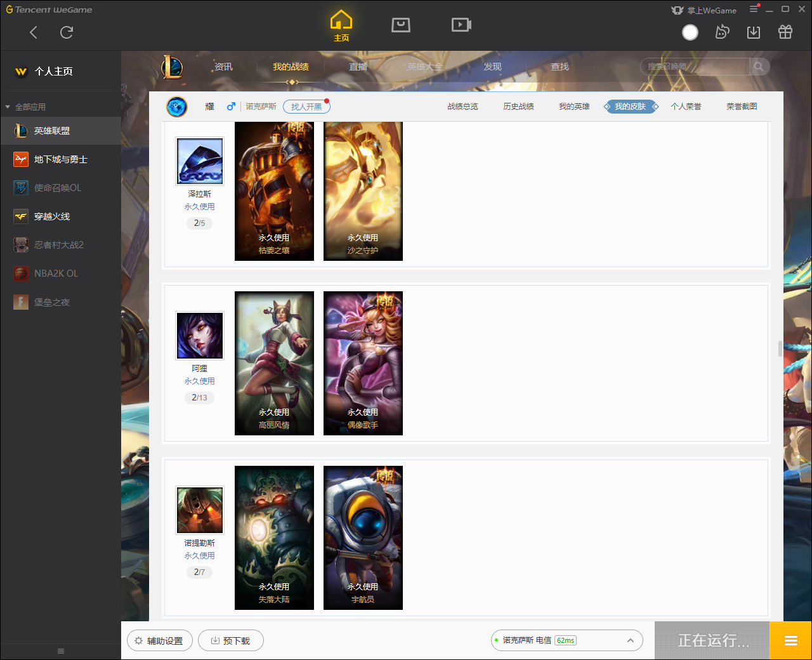Click the vertical scrollbar handle
Screen dimensions: 812x660
pos(780,348)
